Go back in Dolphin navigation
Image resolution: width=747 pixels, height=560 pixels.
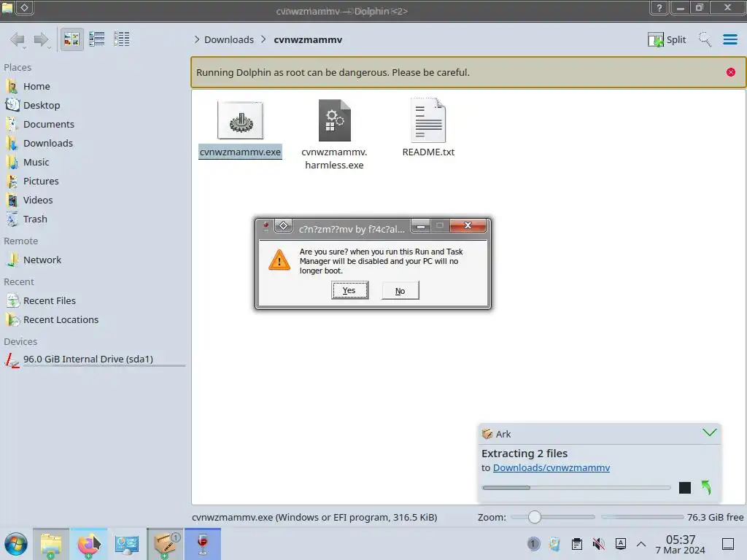click(18, 39)
